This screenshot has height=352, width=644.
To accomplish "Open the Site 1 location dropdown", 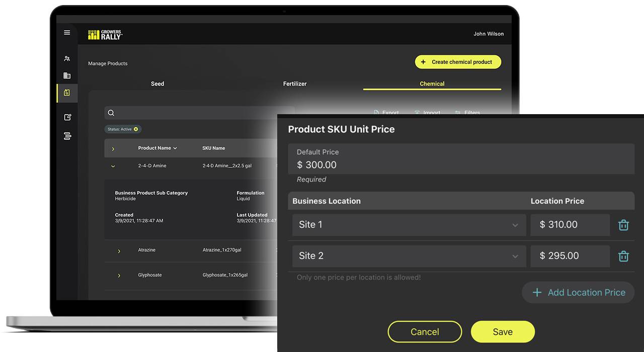I will (x=409, y=225).
